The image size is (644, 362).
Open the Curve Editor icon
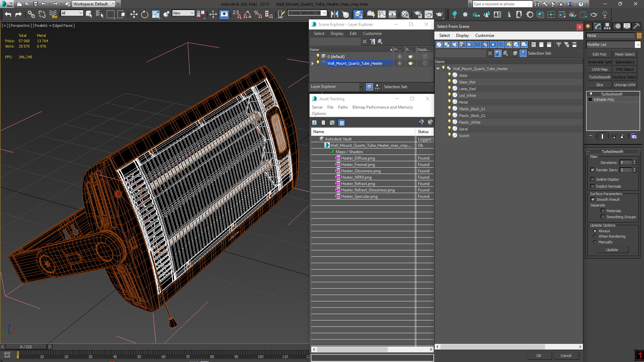coord(382,14)
